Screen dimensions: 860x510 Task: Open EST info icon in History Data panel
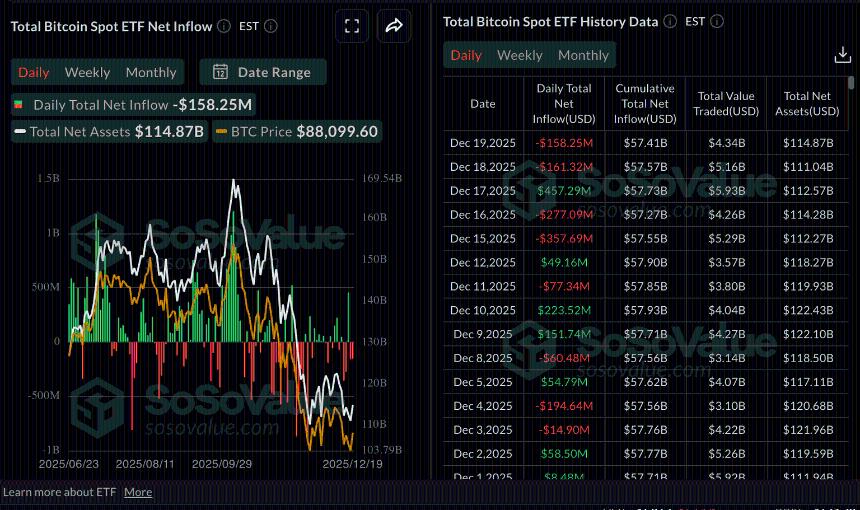[717, 21]
